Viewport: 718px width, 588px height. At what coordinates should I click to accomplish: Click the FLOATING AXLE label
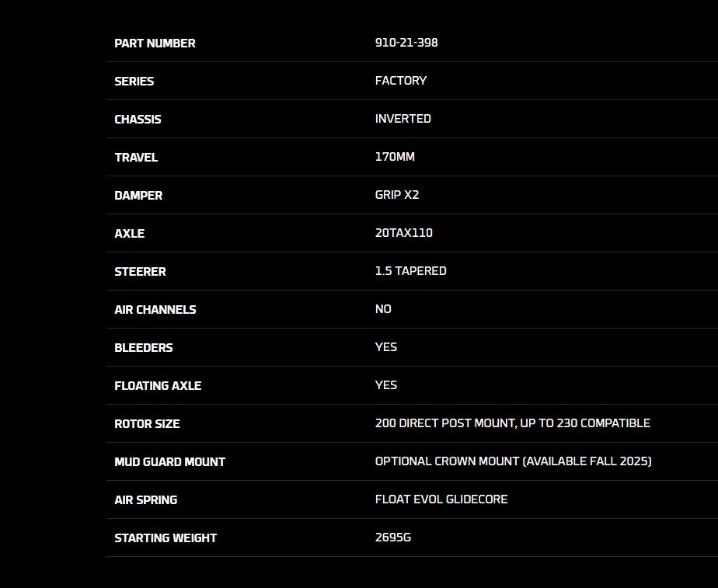point(158,386)
